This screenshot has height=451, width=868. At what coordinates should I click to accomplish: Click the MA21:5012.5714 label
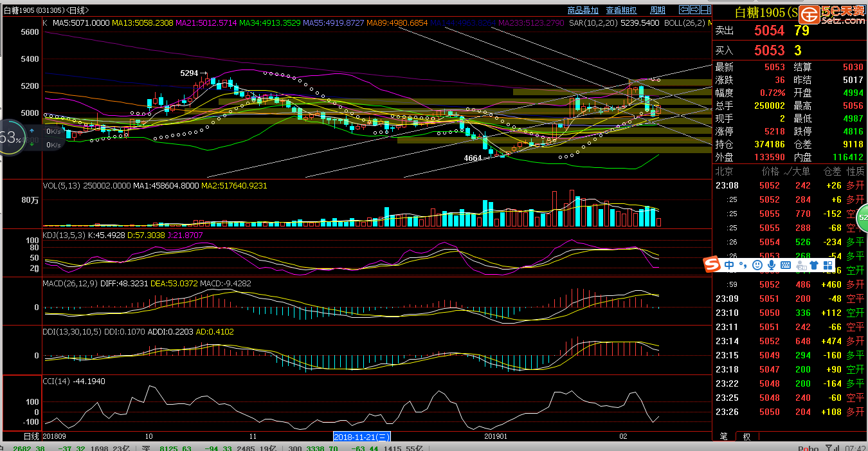pyautogui.click(x=206, y=23)
